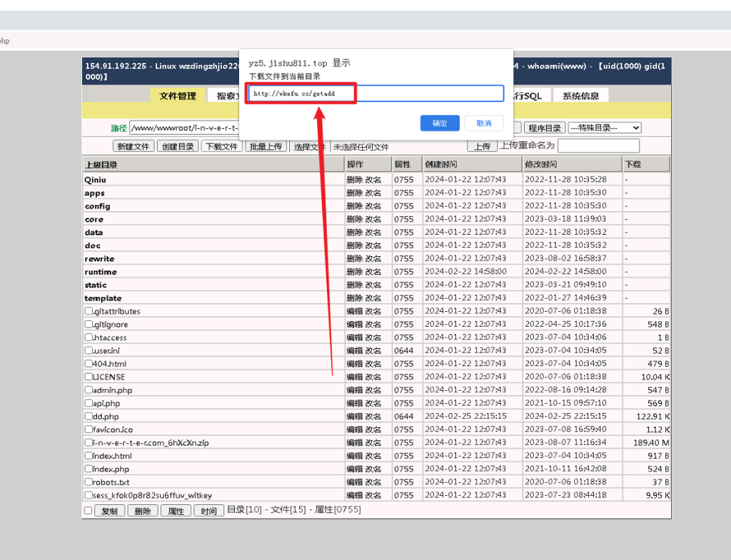This screenshot has height=560, width=731.
Task: Tick the checkbox for admin.php
Action: [89, 390]
